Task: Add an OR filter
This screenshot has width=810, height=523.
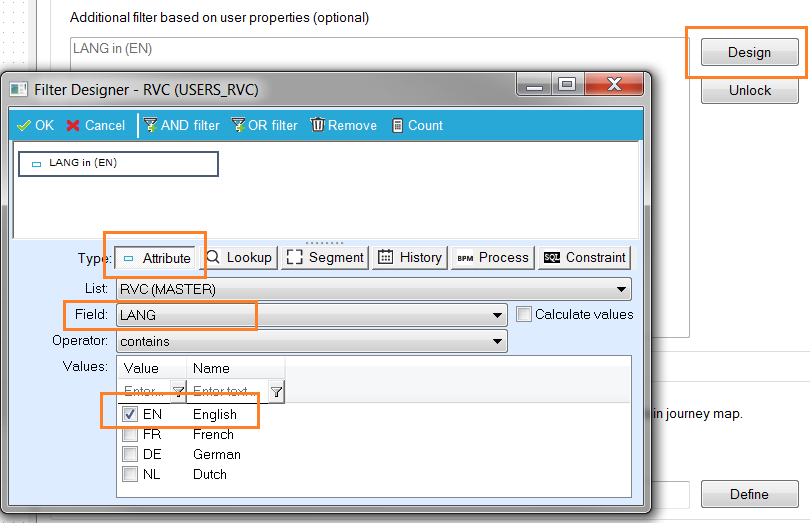Action: [x=264, y=126]
